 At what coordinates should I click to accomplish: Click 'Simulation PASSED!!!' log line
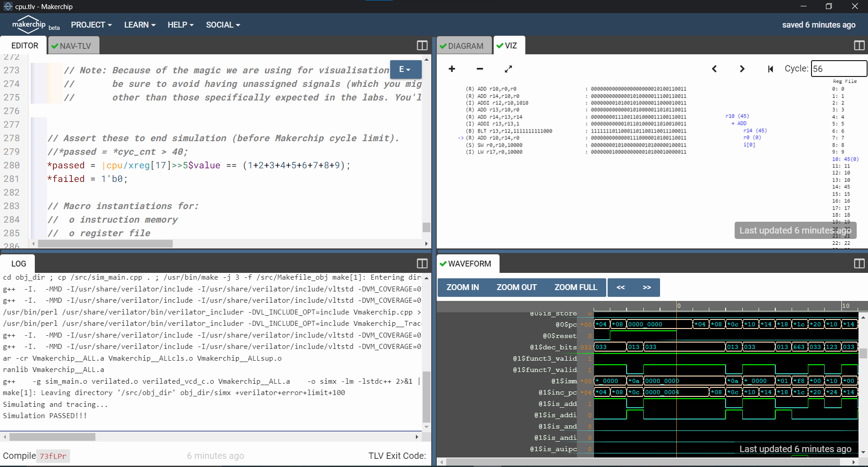coord(45,416)
